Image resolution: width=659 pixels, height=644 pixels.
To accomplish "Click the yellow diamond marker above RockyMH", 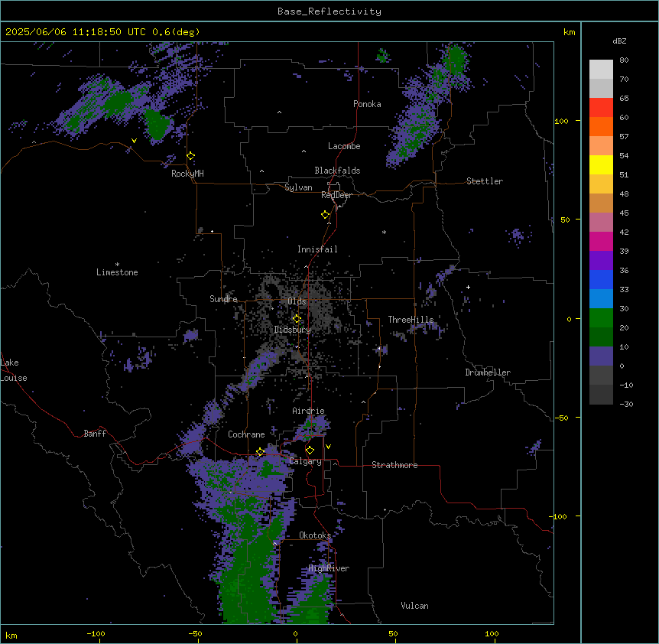I will (191, 156).
